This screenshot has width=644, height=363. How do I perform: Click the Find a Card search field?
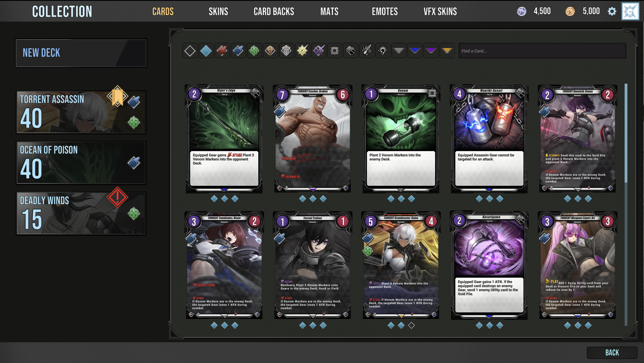pyautogui.click(x=541, y=51)
